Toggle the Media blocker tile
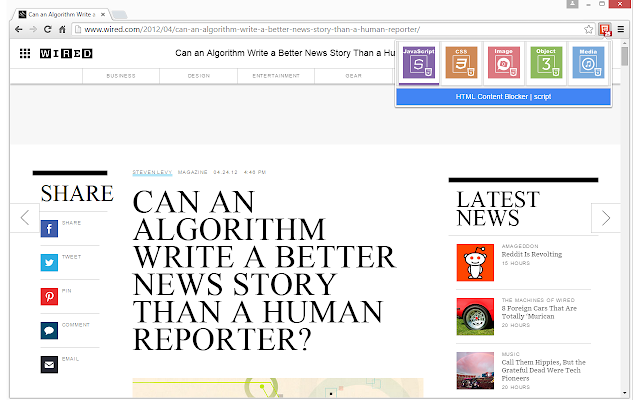The width and height of the screenshot is (640, 400). click(588, 62)
